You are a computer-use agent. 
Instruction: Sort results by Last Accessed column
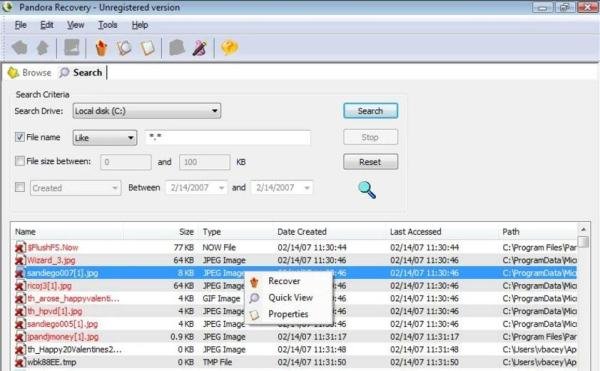[x=443, y=232]
